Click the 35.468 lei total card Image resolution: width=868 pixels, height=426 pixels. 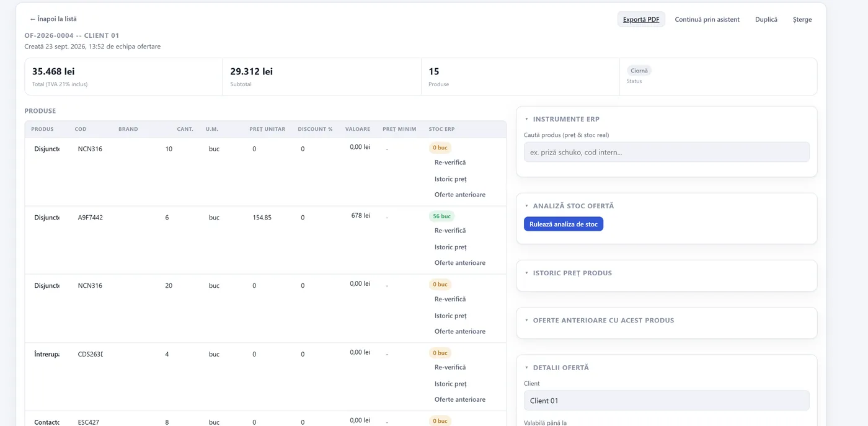pyautogui.click(x=123, y=76)
